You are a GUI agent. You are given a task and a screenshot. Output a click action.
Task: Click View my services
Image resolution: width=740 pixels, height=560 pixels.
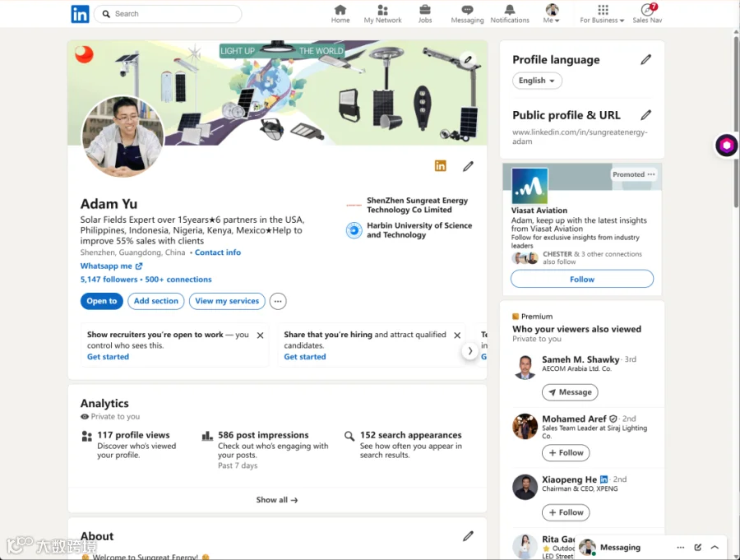[x=227, y=301]
